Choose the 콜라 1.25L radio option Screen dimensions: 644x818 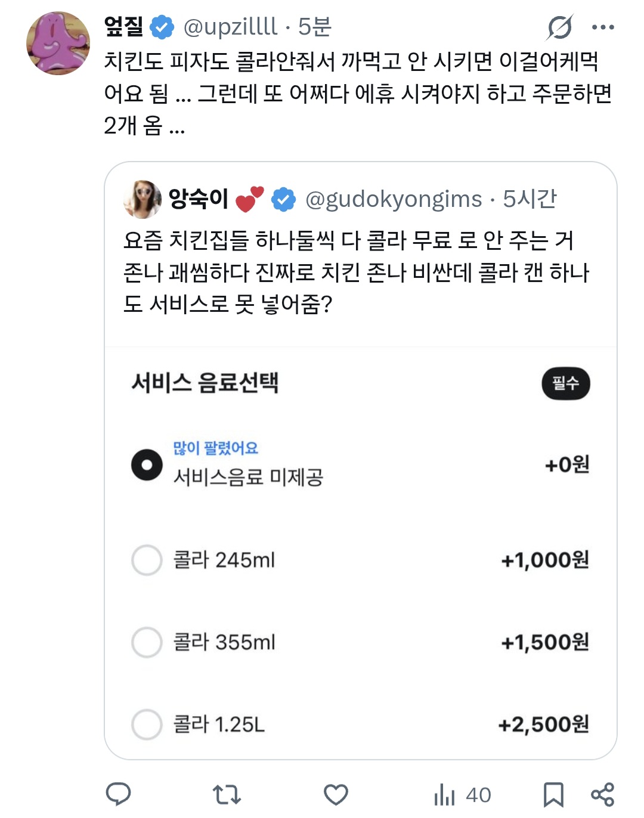click(x=147, y=724)
